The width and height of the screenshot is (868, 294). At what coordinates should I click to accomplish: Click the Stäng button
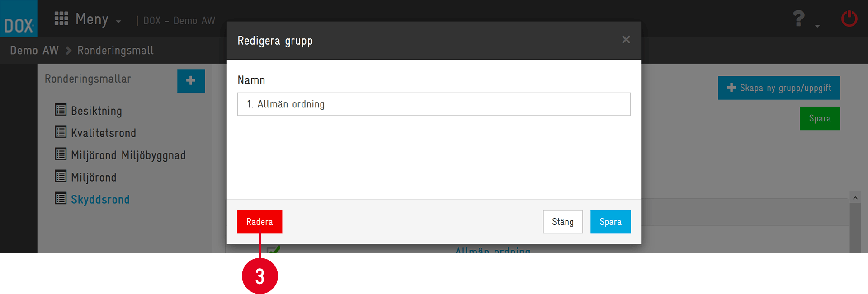(x=563, y=222)
